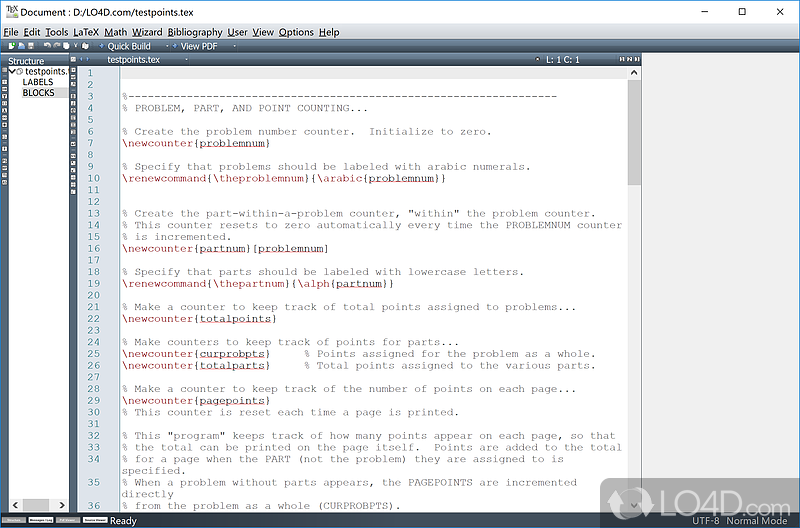Run Quick Build with its blue arrow

click(102, 46)
